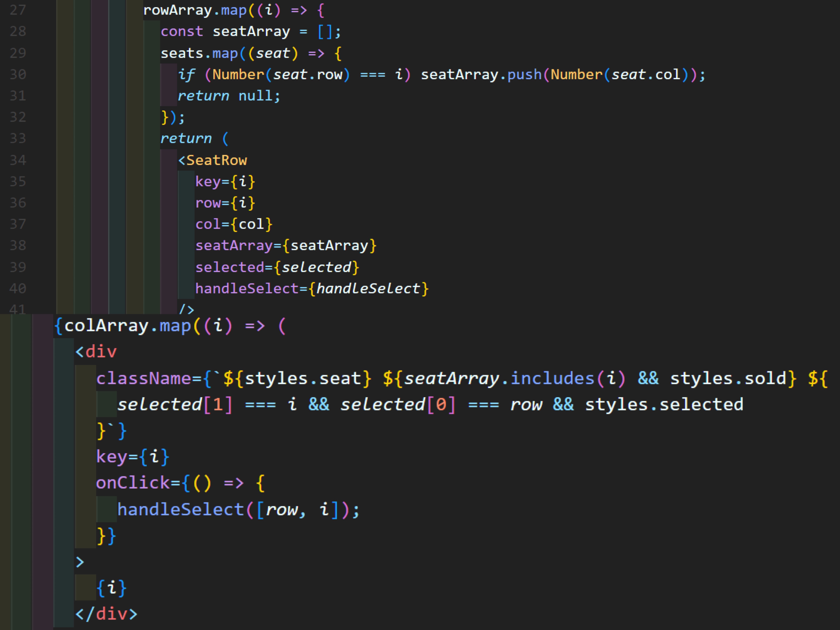Click line number 33 in the gutter
The height and width of the screenshot is (630, 840).
17,138
